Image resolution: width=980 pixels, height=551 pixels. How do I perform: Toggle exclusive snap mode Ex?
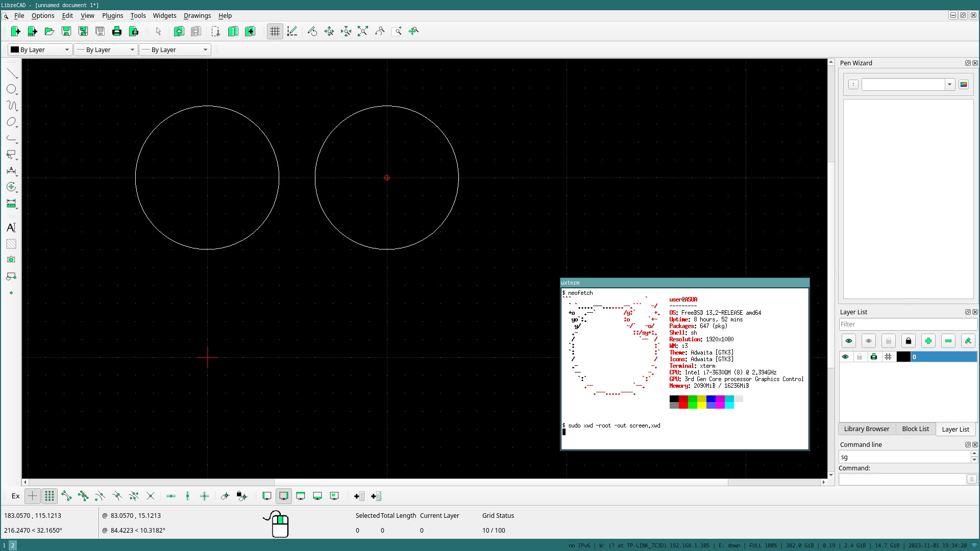coord(15,496)
